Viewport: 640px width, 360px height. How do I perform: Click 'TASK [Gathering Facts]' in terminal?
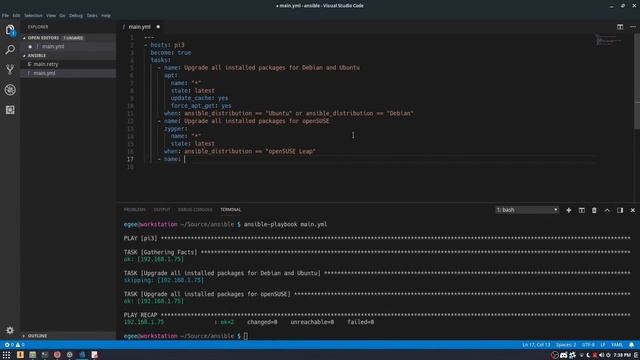pos(160,252)
